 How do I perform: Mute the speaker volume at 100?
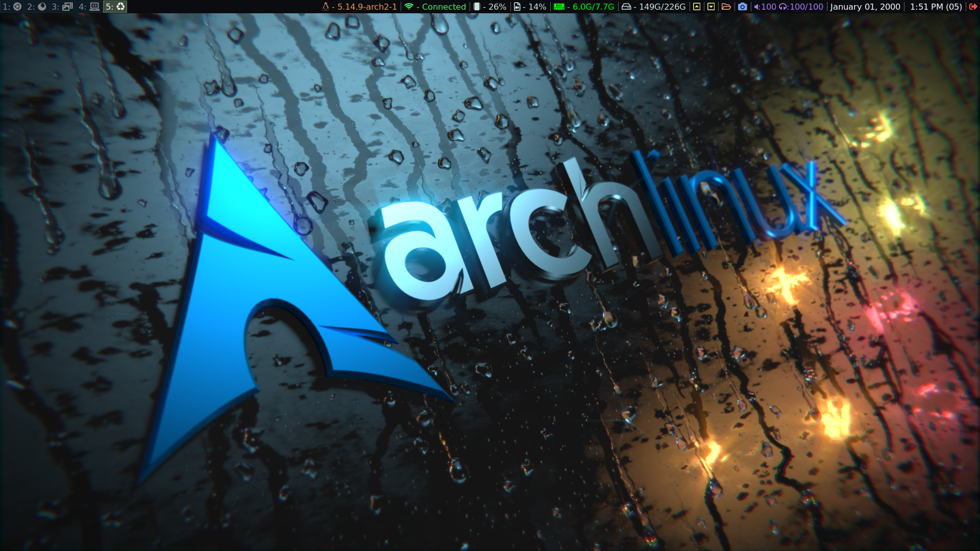[765, 7]
